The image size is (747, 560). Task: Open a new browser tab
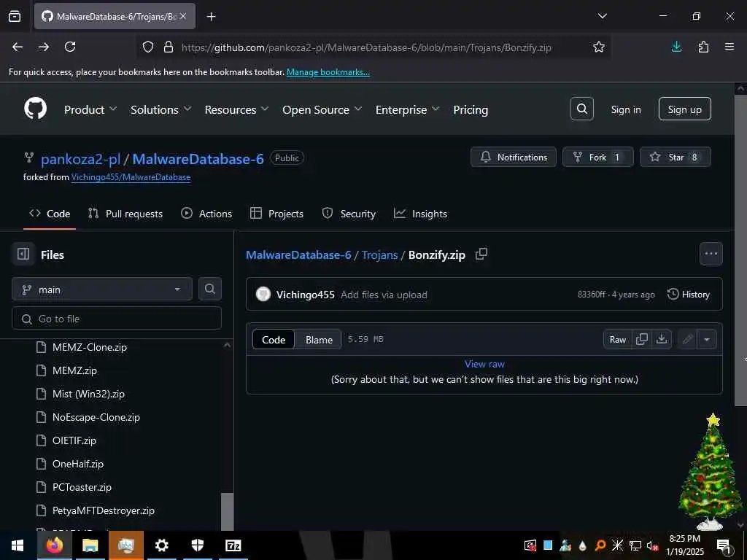click(x=211, y=17)
